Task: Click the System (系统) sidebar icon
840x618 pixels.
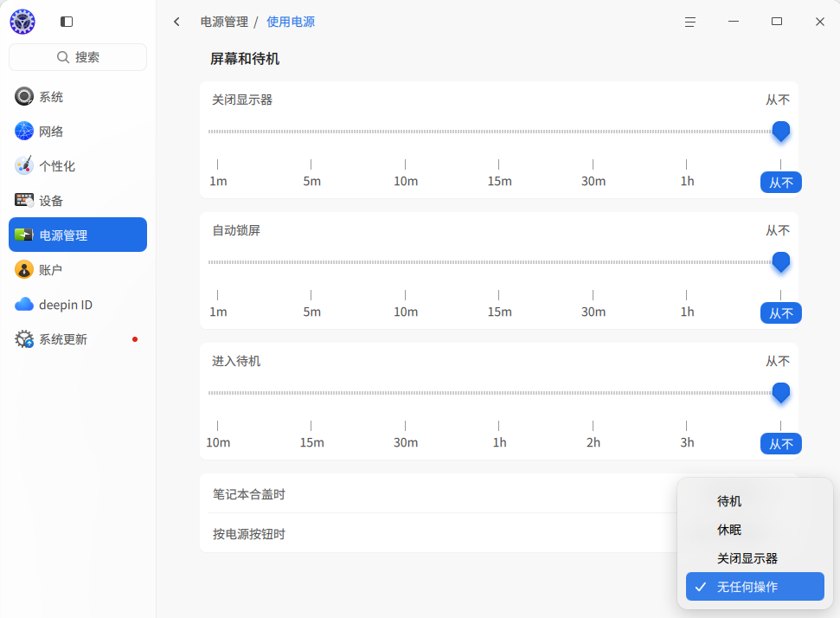Action: coord(23,97)
